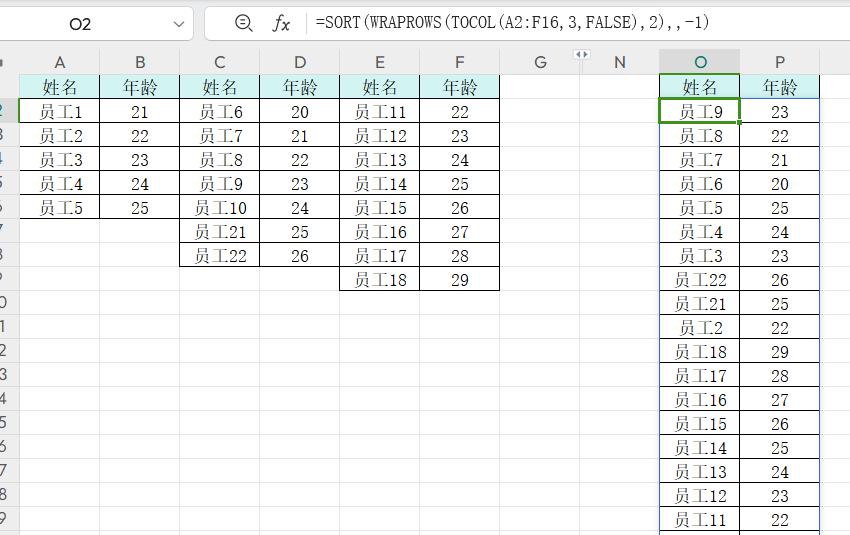Select cell C3 containing 员工7
This screenshot has height=535, width=850.
pyautogui.click(x=220, y=136)
